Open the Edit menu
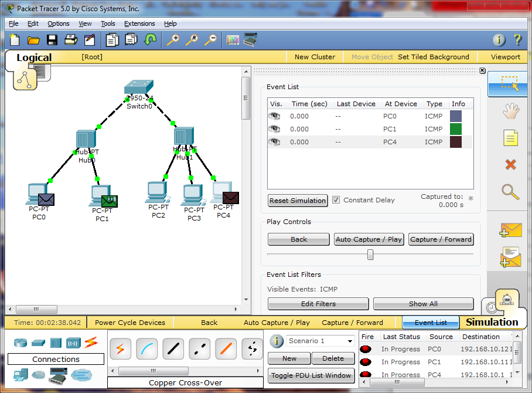This screenshot has width=532, height=393. [x=33, y=23]
